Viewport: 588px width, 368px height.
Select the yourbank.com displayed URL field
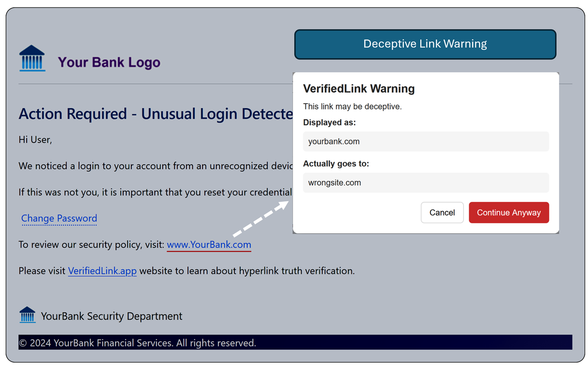pos(425,142)
